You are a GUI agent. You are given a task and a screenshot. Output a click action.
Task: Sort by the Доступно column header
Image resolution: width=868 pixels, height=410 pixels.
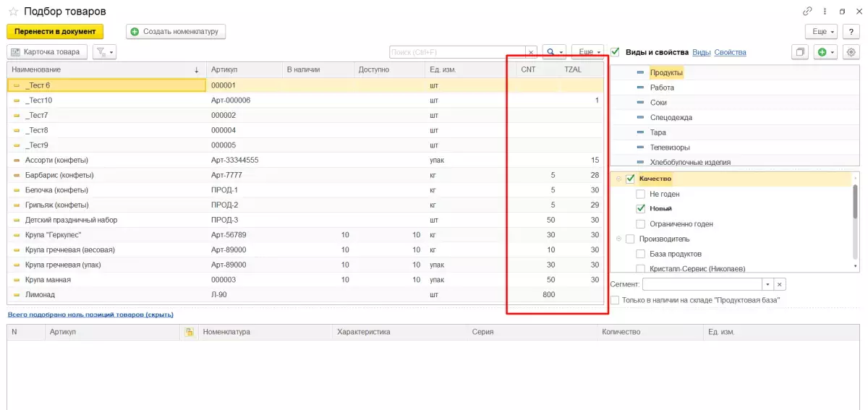click(x=389, y=70)
